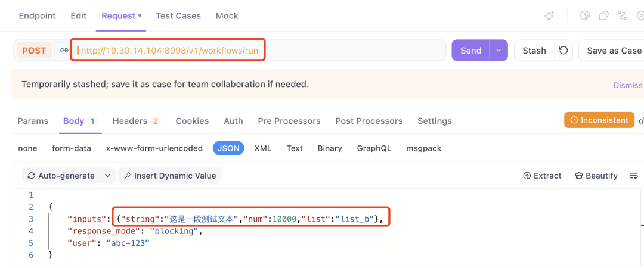The height and width of the screenshot is (268, 644).
Task: Select the form-data body type
Action: point(72,148)
